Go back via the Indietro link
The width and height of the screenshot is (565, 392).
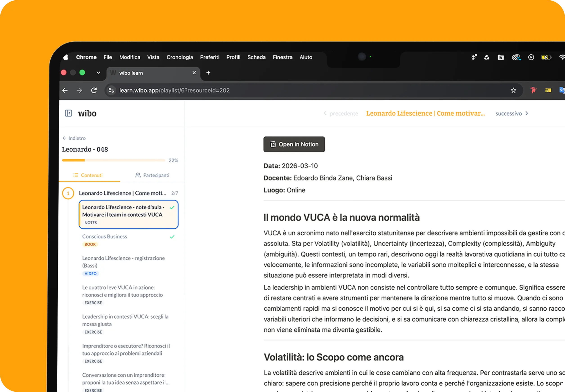[74, 138]
